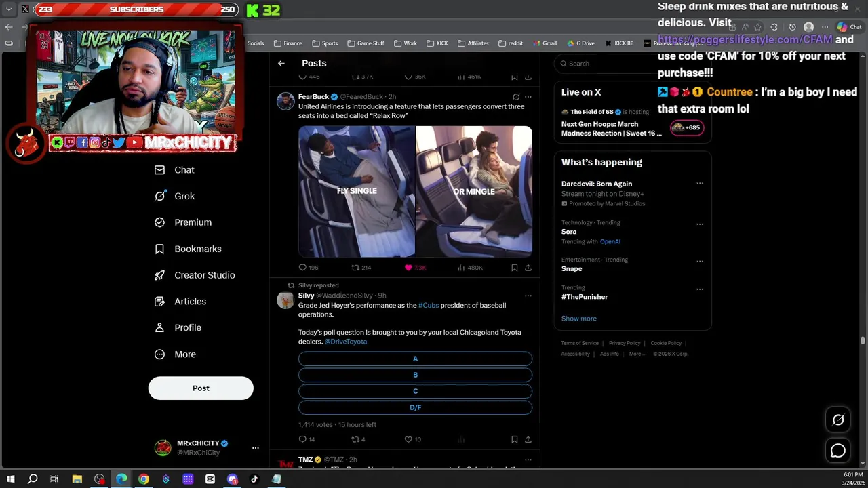Open Premium in X sidebar
868x488 pixels.
(182, 222)
